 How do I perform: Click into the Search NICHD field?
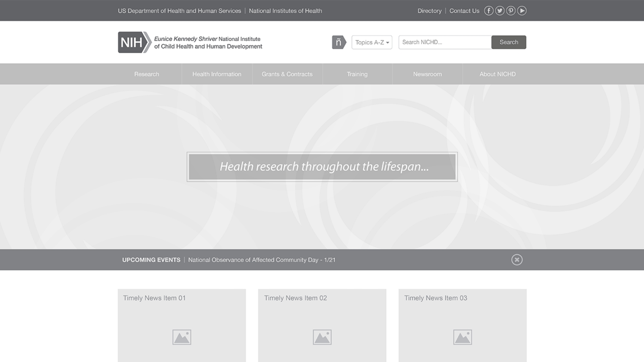pyautogui.click(x=445, y=42)
